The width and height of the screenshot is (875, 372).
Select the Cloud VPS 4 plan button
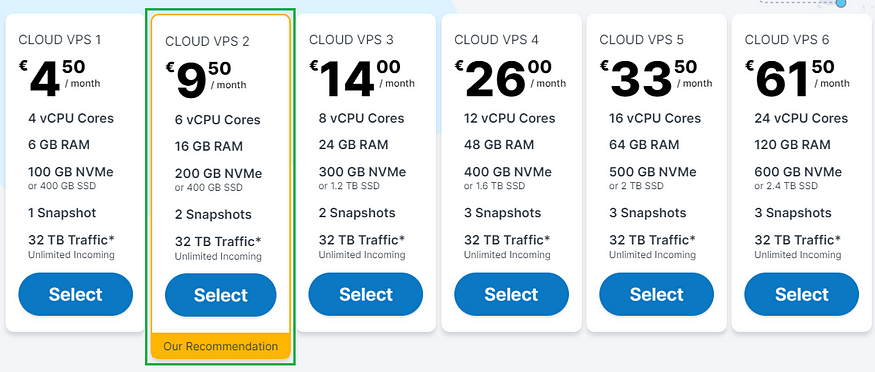click(x=511, y=294)
